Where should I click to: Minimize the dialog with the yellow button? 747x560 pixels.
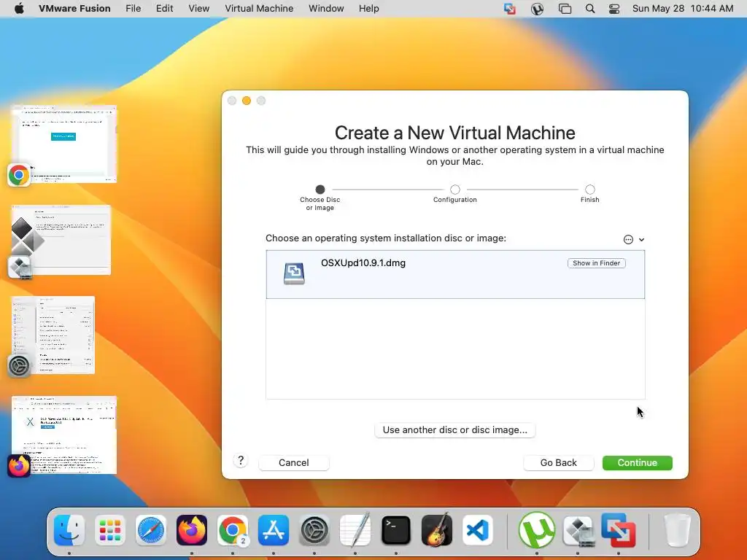pyautogui.click(x=247, y=101)
